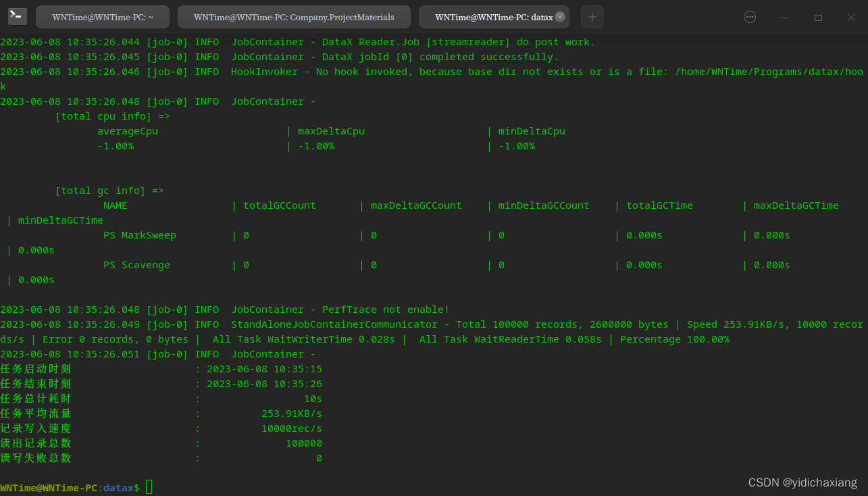Click the 'PS Scavenge' row name

coord(136,265)
